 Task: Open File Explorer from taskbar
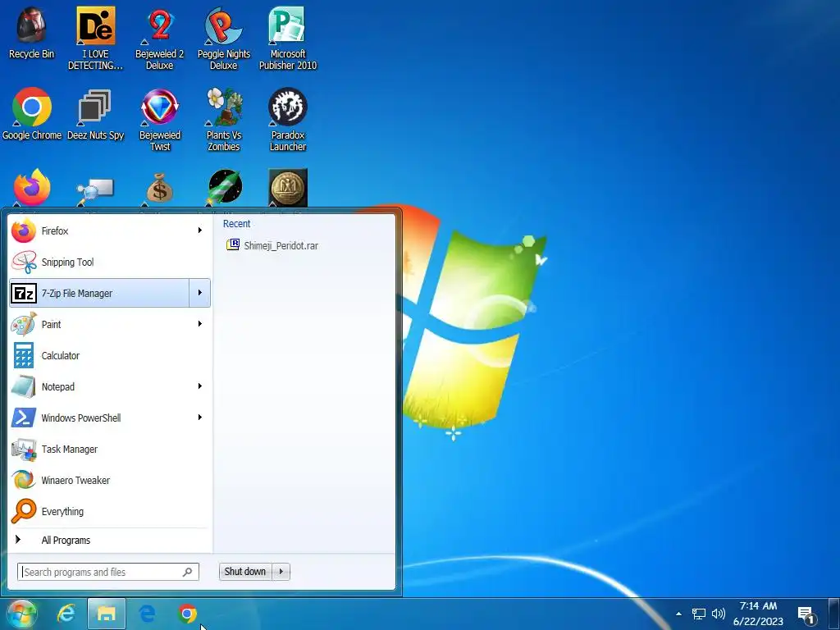pyautogui.click(x=107, y=614)
